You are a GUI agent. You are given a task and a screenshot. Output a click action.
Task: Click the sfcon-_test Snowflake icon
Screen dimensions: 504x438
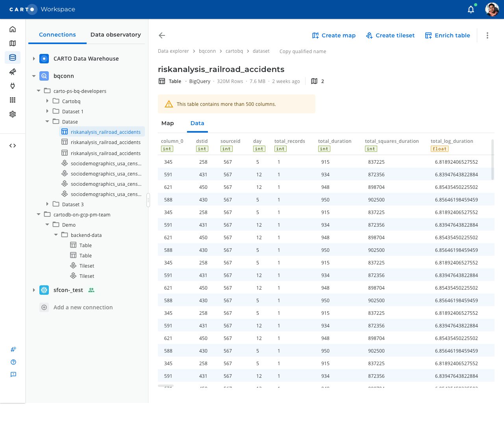44,290
